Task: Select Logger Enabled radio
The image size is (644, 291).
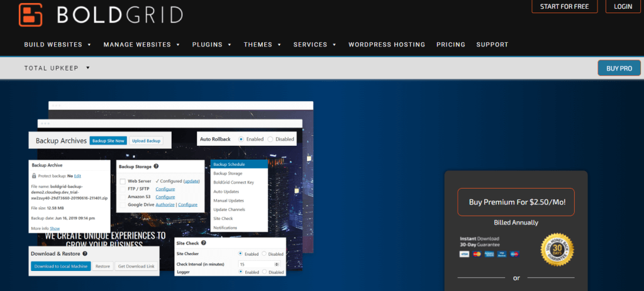Action: click(240, 272)
